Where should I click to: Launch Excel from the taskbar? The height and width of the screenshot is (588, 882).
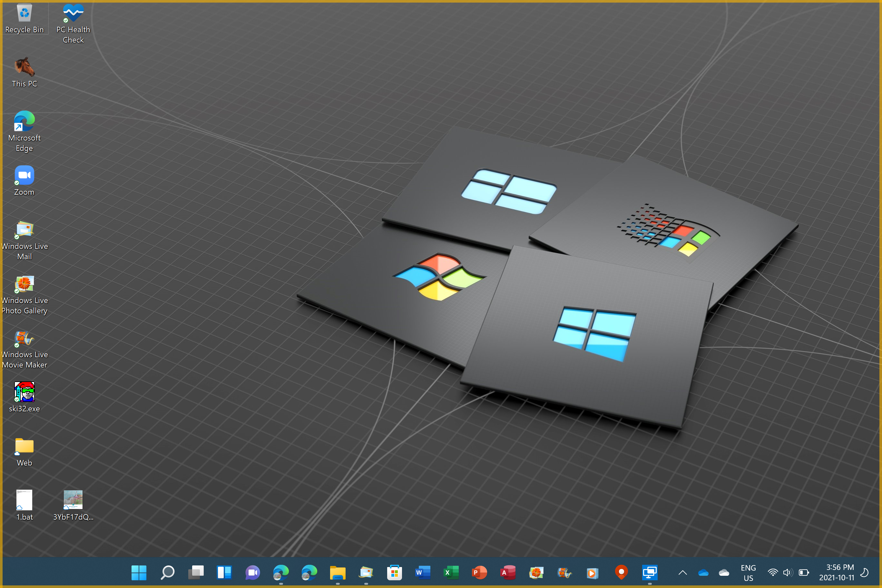click(451, 573)
